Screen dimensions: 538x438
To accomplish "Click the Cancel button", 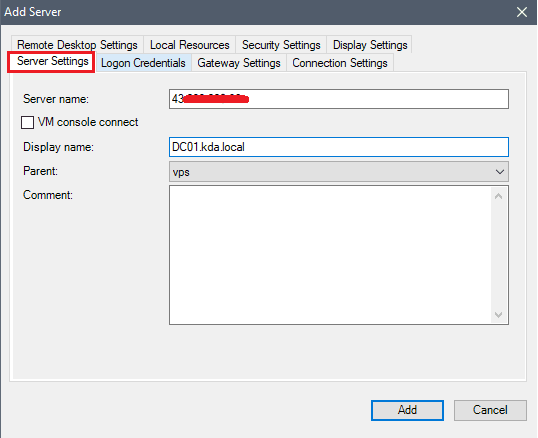I will coord(490,410).
